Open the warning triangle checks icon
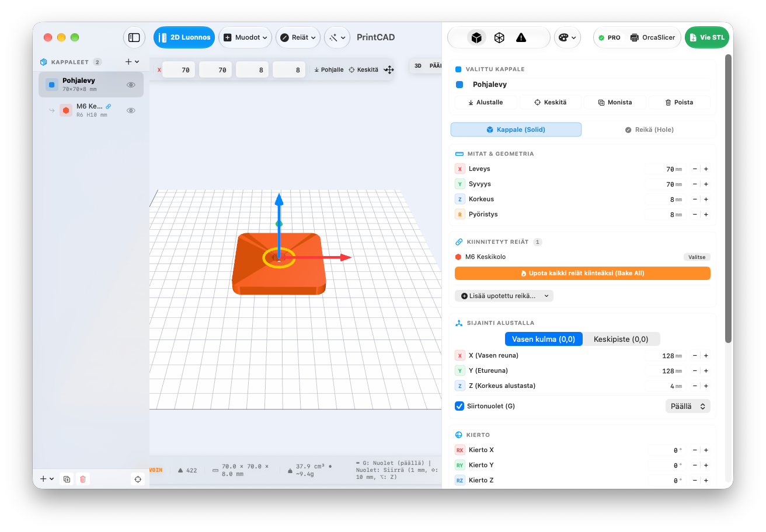Viewport: 766px width, 532px height. click(x=521, y=37)
